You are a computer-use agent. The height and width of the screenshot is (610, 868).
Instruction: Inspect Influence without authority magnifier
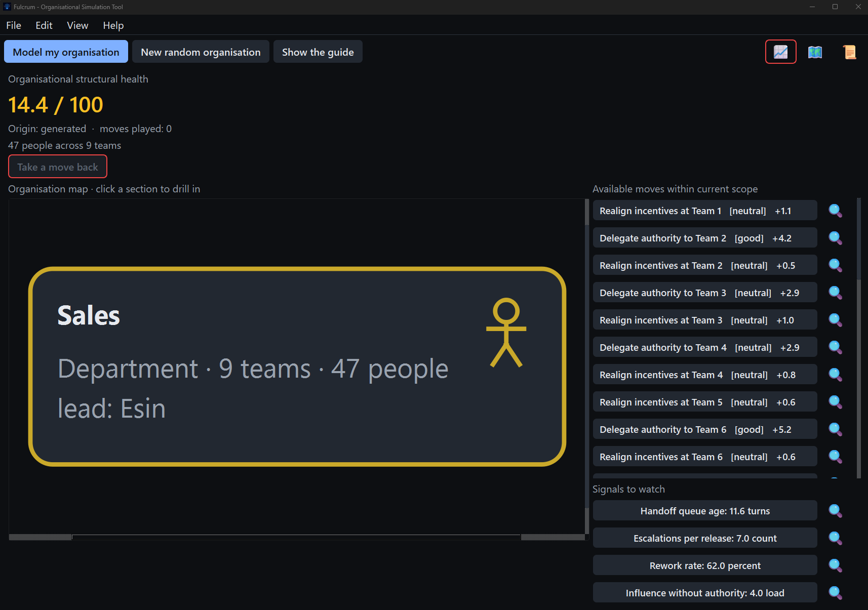835,593
